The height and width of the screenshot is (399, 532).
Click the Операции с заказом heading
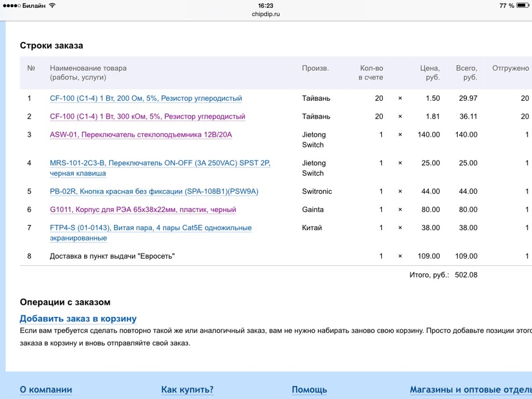[65, 302]
